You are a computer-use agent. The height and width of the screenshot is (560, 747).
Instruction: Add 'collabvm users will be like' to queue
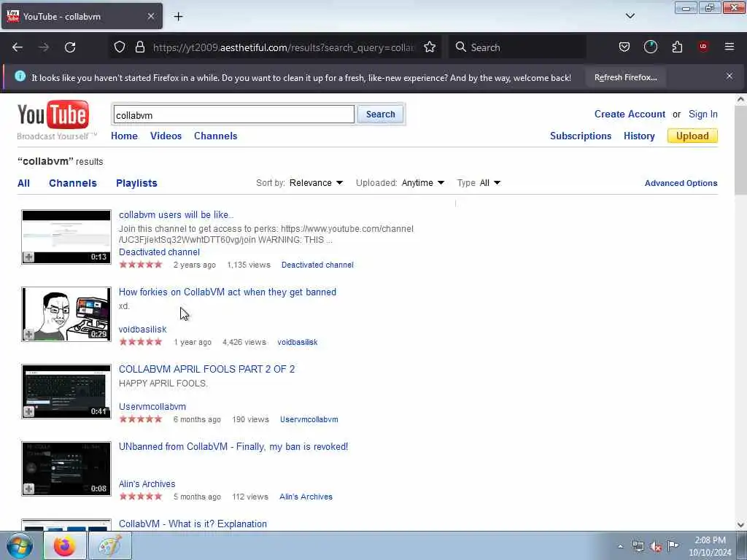click(28, 257)
